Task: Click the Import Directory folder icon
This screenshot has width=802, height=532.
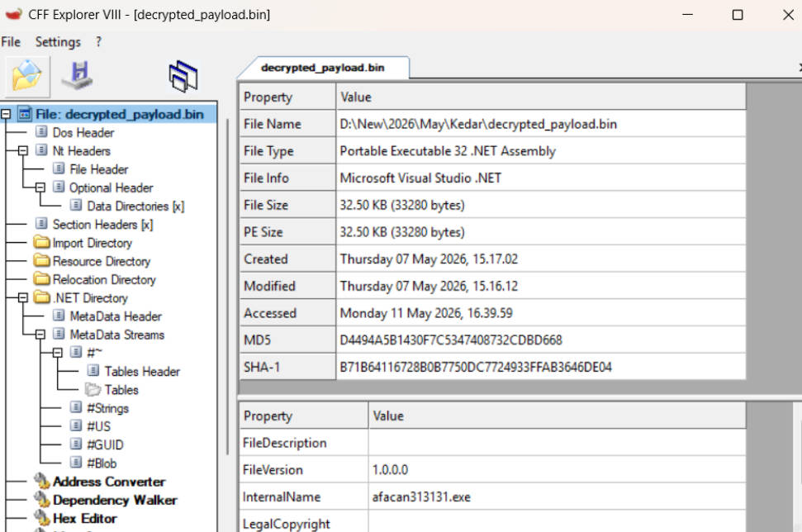Action: click(x=41, y=242)
